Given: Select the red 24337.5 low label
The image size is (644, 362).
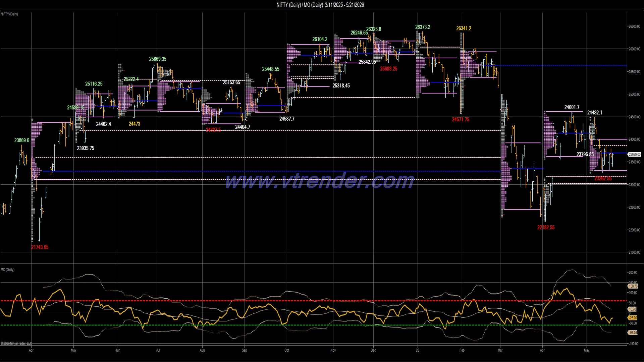Looking at the screenshot, I should pos(213,130).
